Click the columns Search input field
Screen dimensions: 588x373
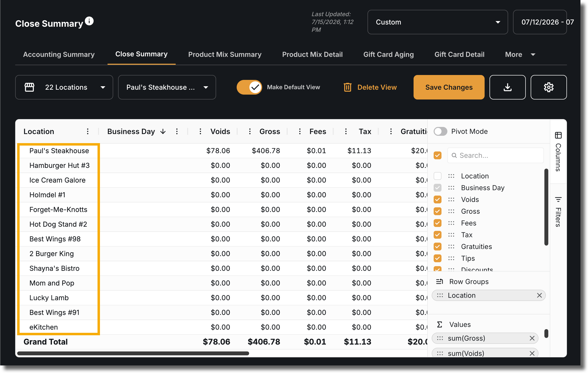tap(495, 155)
